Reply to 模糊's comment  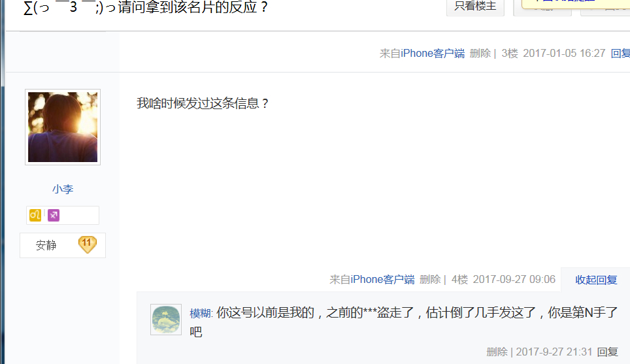point(607,352)
